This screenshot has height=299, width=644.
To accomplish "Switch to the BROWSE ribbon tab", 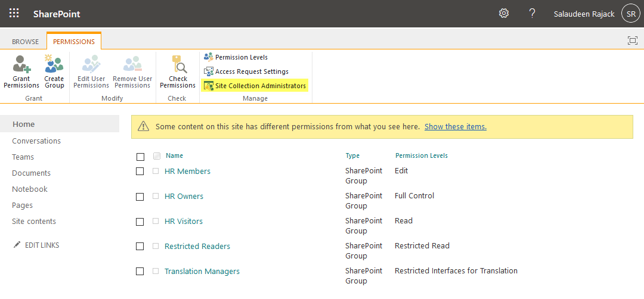I will click(26, 42).
